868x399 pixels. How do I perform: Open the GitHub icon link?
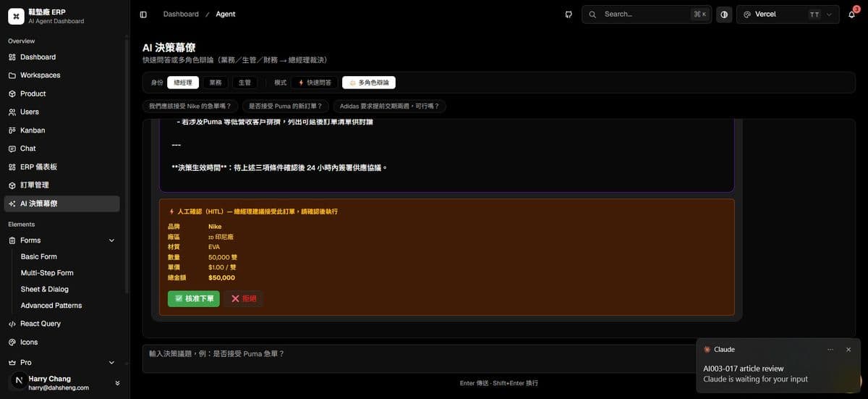pos(569,14)
